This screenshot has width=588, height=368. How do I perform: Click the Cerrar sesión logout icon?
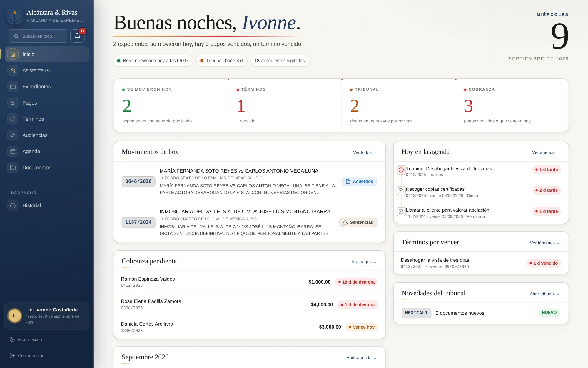click(x=12, y=356)
